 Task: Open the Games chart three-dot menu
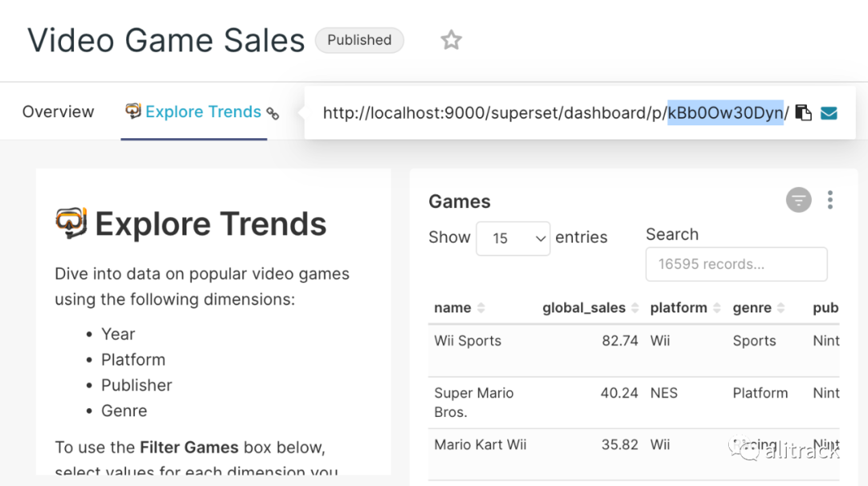tap(830, 200)
